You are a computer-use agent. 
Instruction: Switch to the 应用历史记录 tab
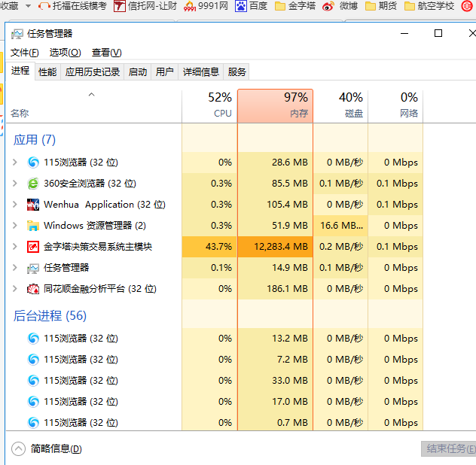tap(93, 72)
